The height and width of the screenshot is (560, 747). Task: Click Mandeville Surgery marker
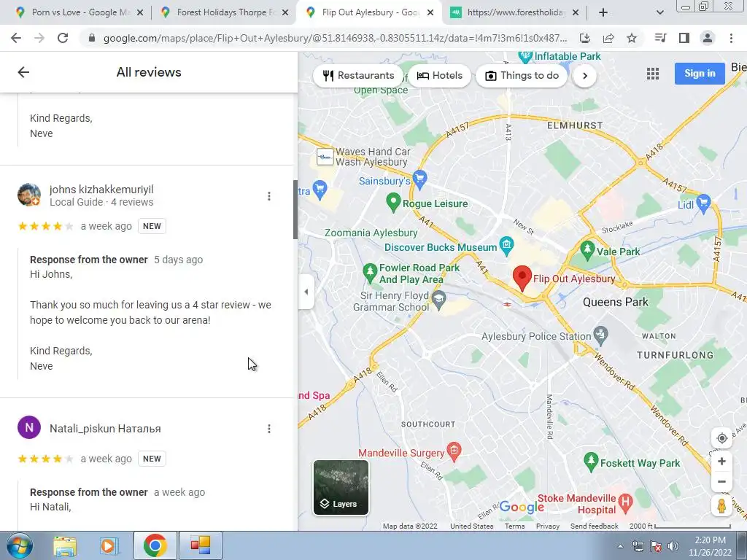454,451
